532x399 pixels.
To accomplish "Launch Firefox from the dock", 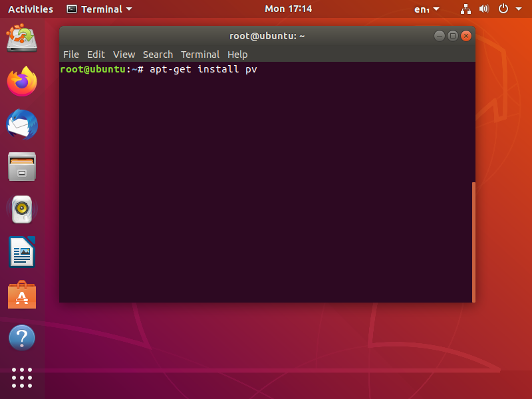I will [x=22, y=81].
